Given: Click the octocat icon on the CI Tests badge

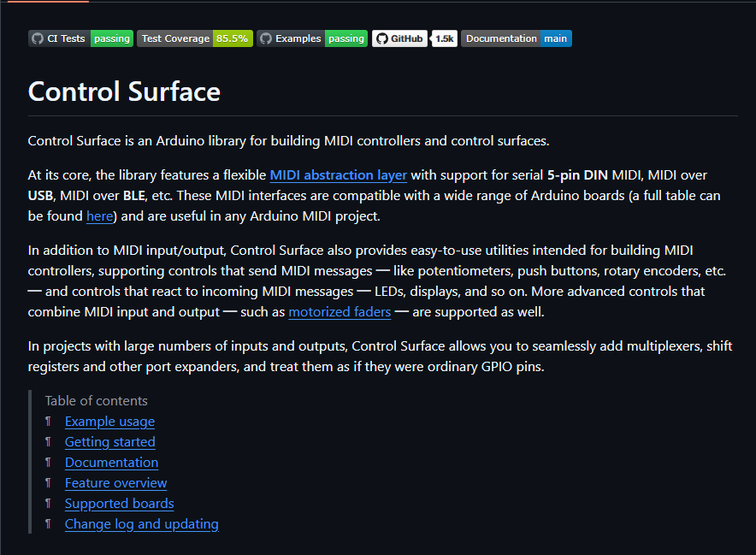Looking at the screenshot, I should click(x=37, y=38).
